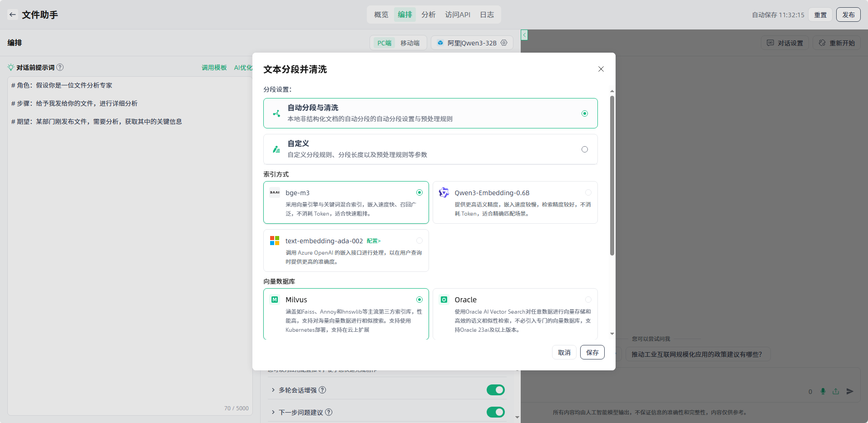Click the microphone icon in chat input
The height and width of the screenshot is (423, 868).
tap(823, 391)
